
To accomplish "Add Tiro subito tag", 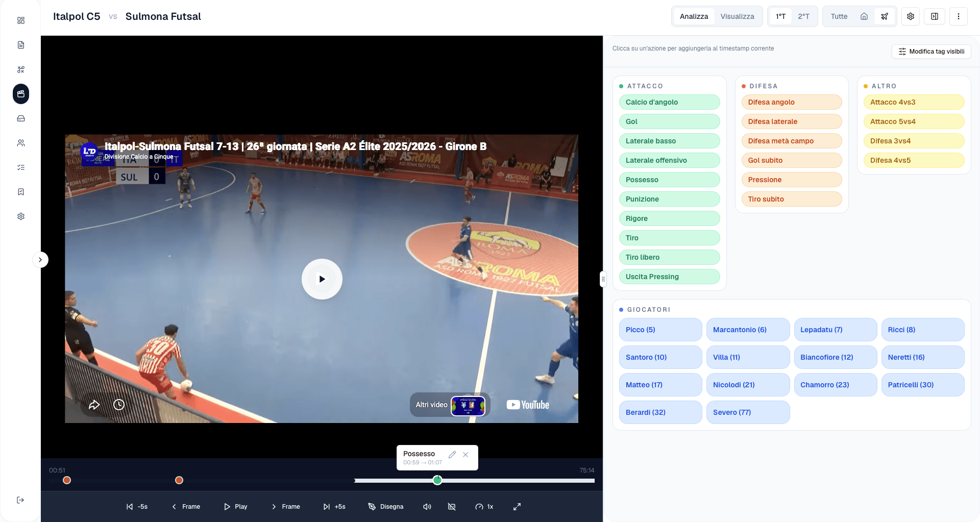I will [x=792, y=199].
